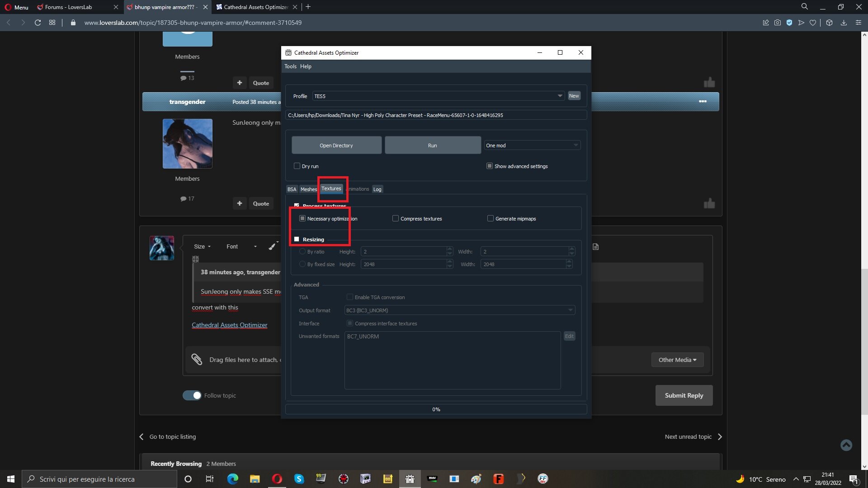Click the Opera Flow send icon
868x488 pixels.
click(x=801, y=23)
